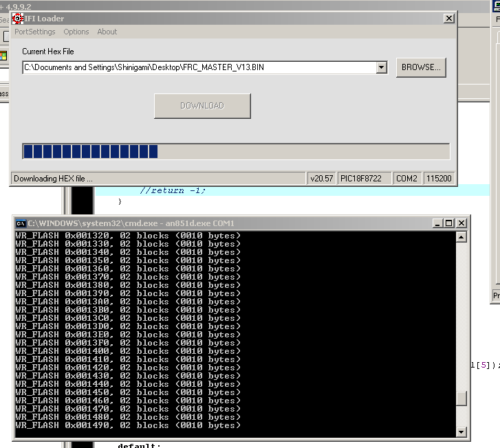500x448 pixels.
Task: Click the DOWNLOAD button
Action: point(202,106)
